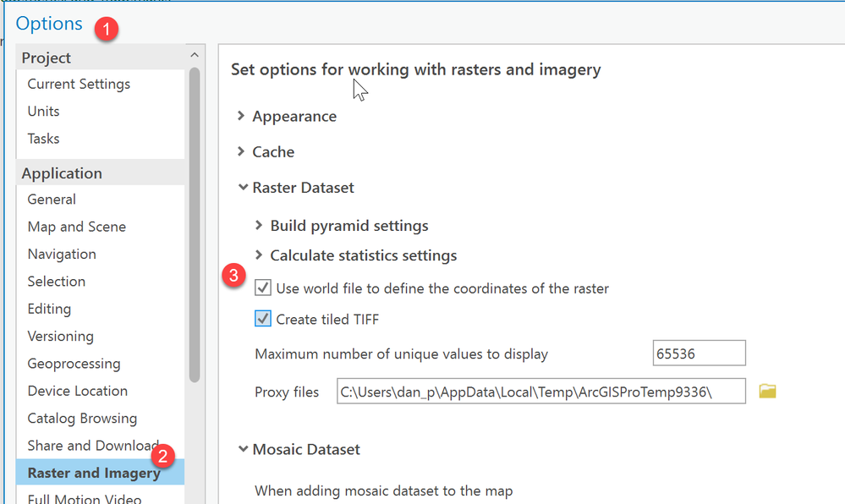Expand Calculate statistics settings
Viewport: 845px width, 504px height.
tap(260, 255)
